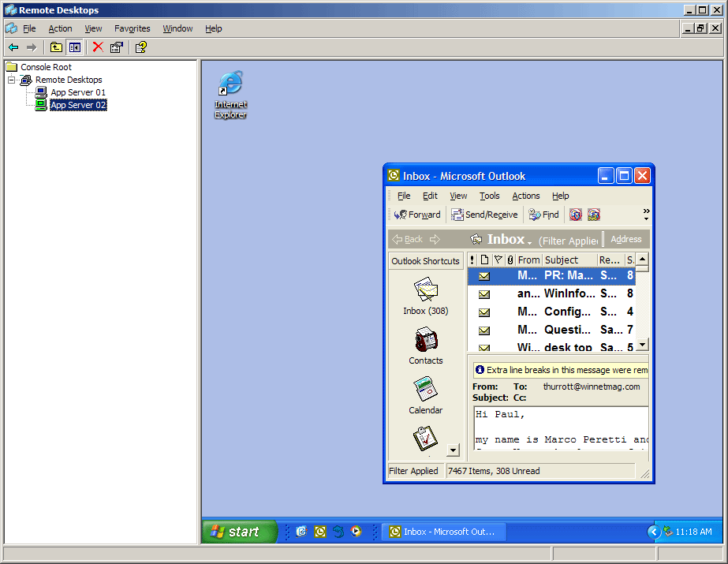Open the Outlook Edit menu
728x564 pixels.
(x=430, y=196)
